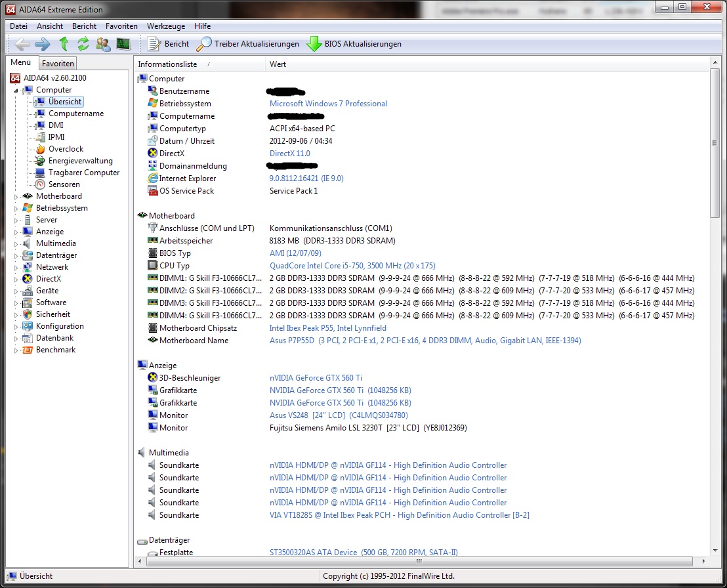Expand the Multimedia tree node

pyautogui.click(x=16, y=244)
